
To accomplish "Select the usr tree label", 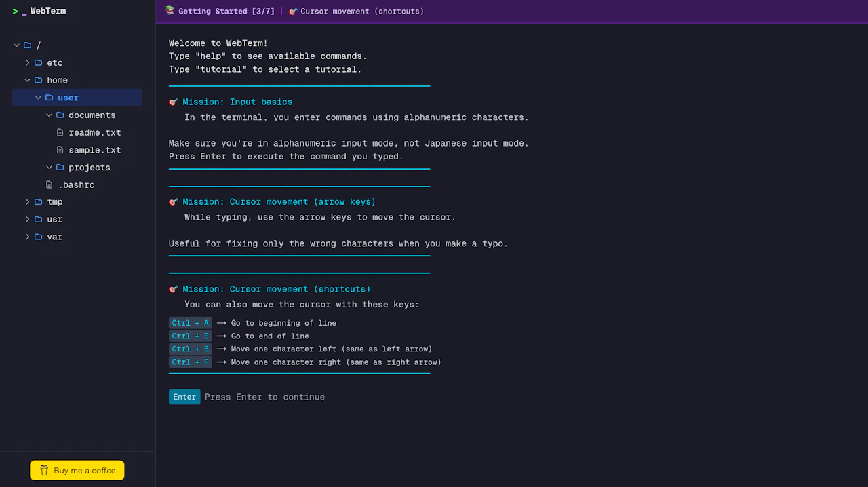I will 55,220.
